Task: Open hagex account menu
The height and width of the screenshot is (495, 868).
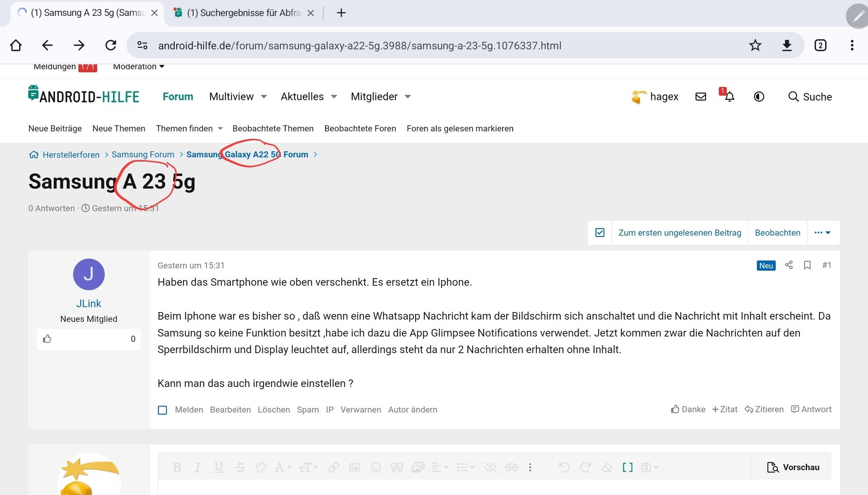Action: tap(655, 97)
